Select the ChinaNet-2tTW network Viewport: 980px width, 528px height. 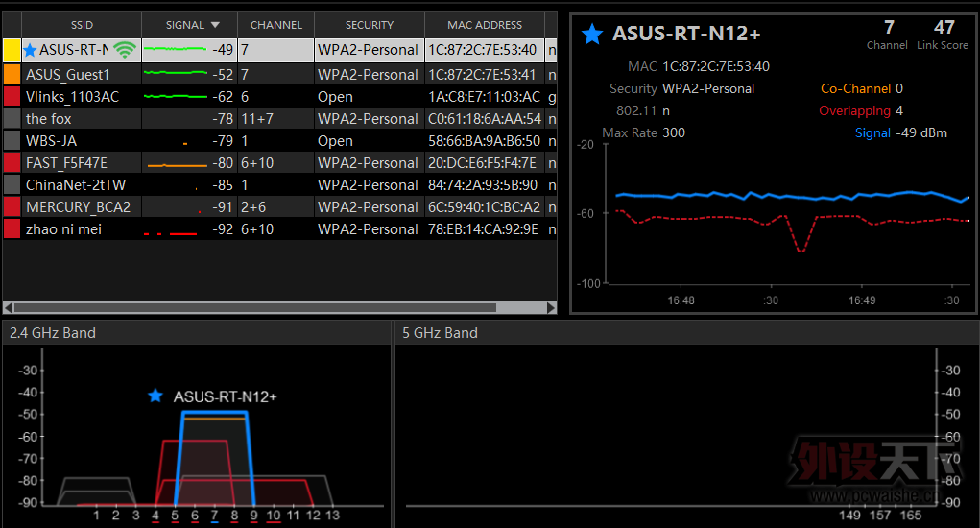280,185
